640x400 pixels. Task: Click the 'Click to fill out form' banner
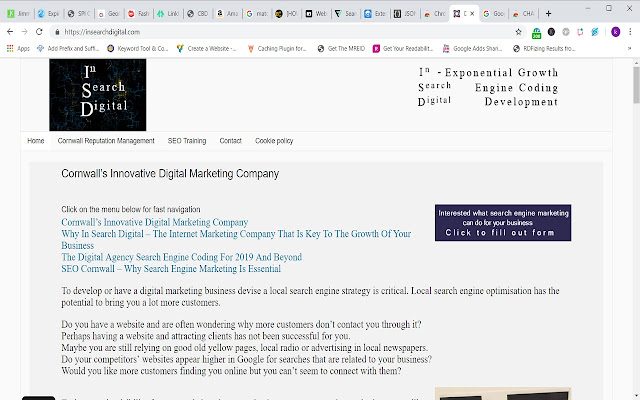coord(503,223)
